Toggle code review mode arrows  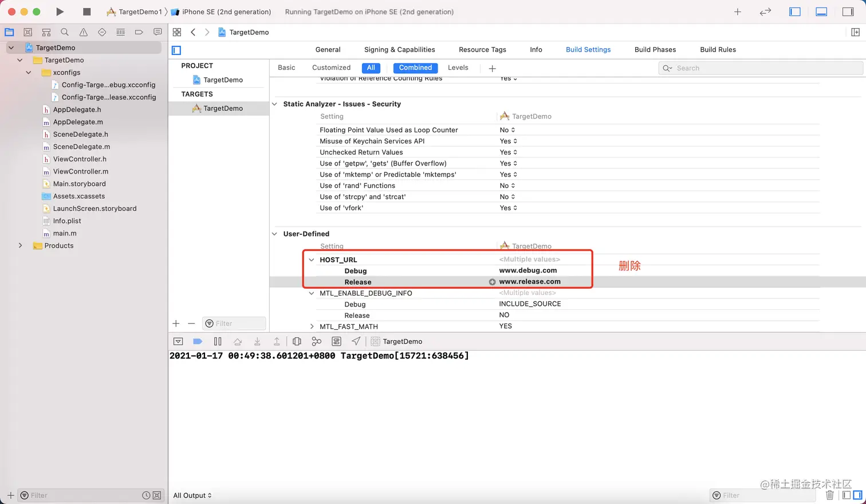click(765, 11)
